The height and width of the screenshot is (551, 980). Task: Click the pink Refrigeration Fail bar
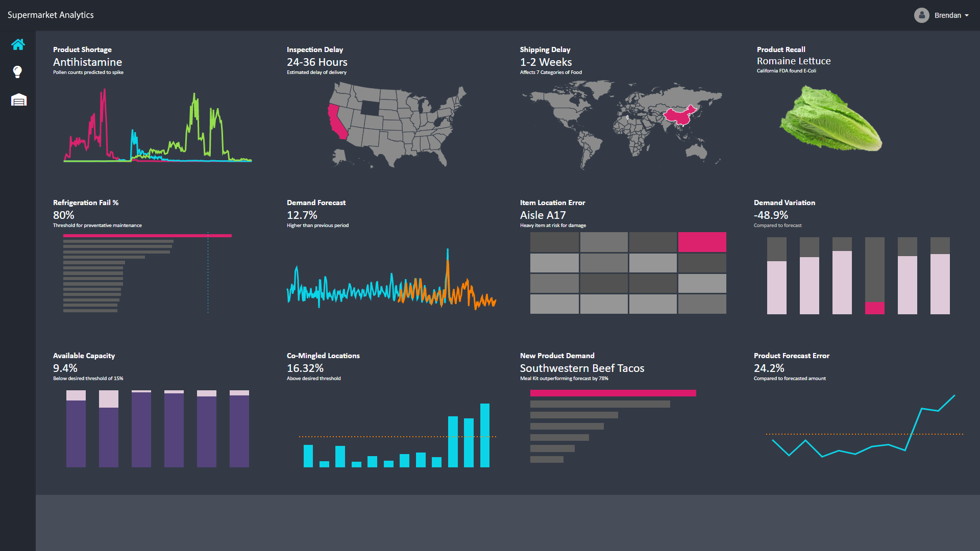pyautogui.click(x=147, y=236)
